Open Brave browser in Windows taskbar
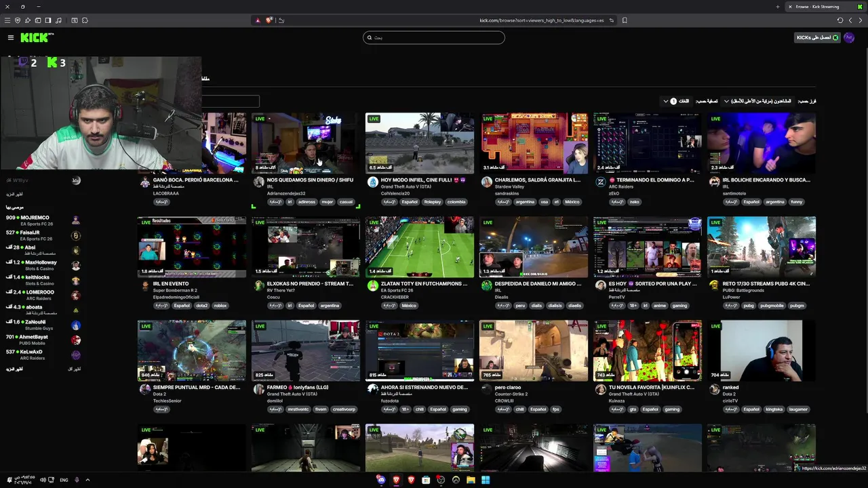 click(x=397, y=480)
